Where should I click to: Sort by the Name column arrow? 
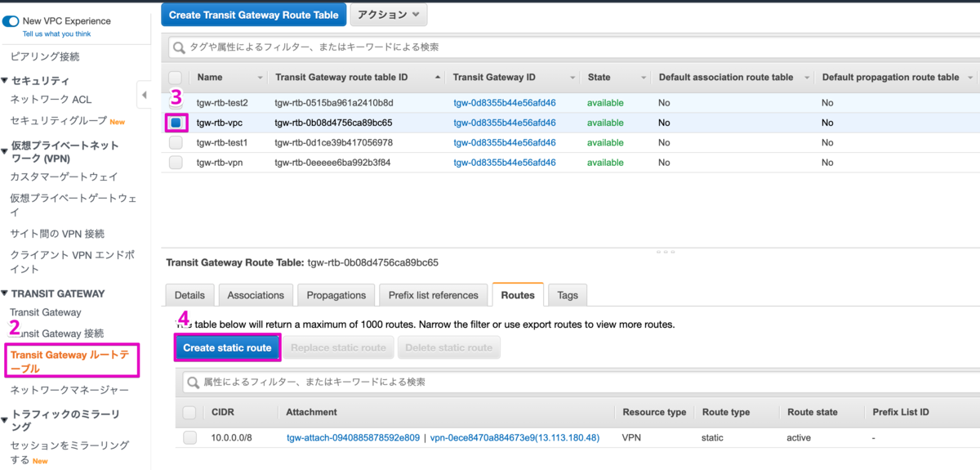coord(261,78)
